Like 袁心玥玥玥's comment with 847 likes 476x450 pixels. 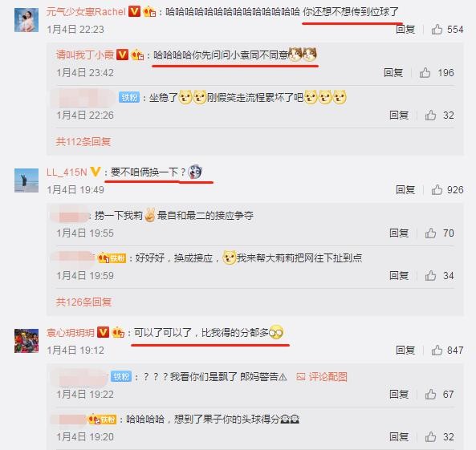click(437, 351)
